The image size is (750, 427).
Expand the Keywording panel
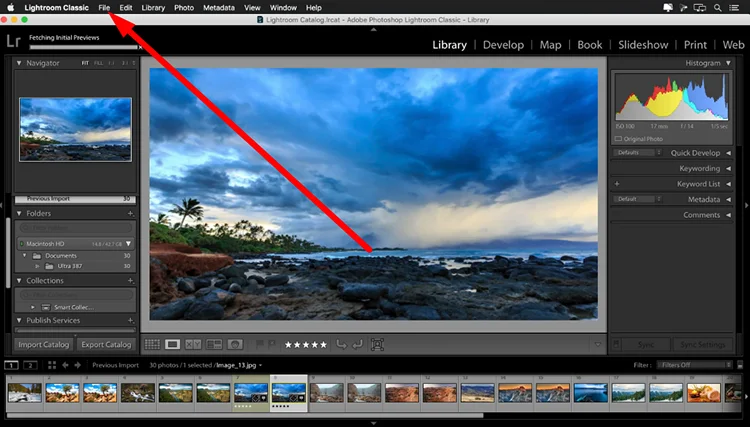728,168
